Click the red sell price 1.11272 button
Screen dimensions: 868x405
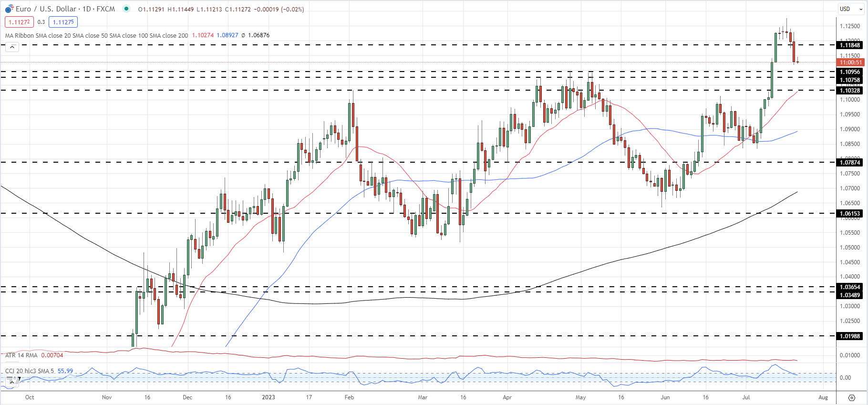pos(19,22)
